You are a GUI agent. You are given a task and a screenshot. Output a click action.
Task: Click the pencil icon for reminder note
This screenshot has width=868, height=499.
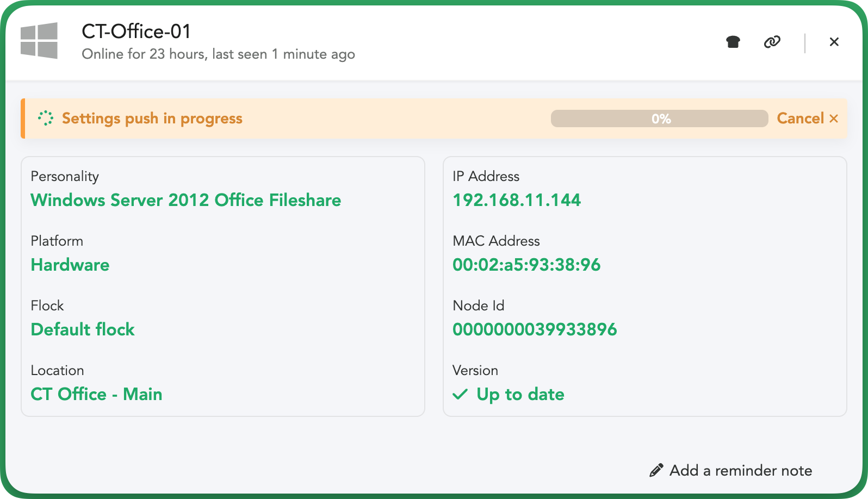click(x=656, y=470)
